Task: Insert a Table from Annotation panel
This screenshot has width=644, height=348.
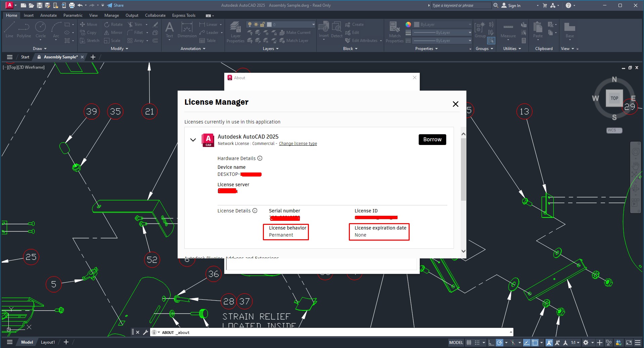Action: pos(208,41)
